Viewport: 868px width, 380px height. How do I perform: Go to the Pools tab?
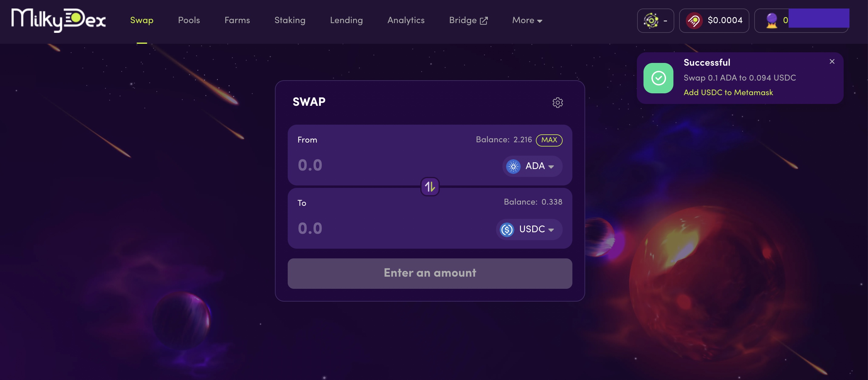pyautogui.click(x=189, y=20)
